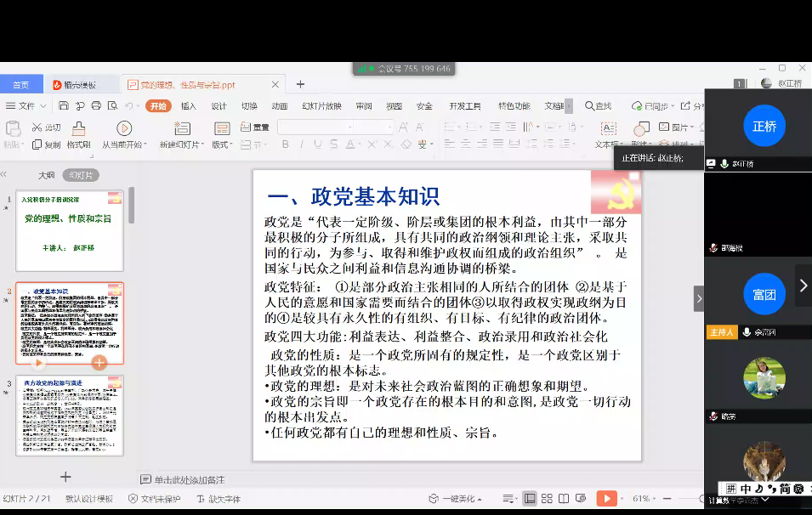Click the Format Painter (格式刷) icon
The width and height of the screenshot is (812, 515).
tap(78, 129)
